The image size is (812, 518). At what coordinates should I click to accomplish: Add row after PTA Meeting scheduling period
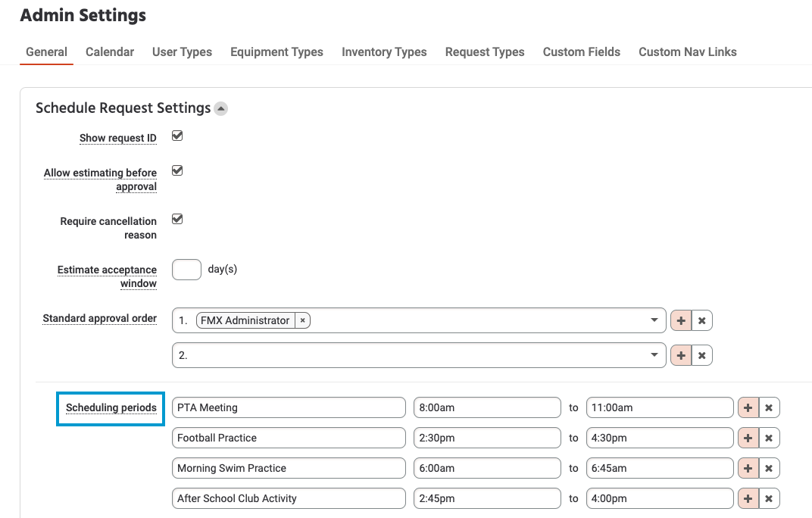click(748, 407)
